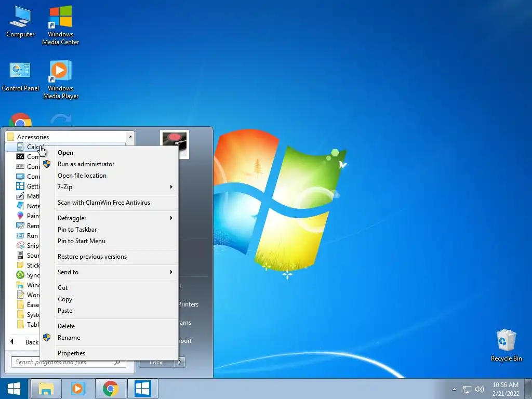
Task: Click the Paint icon in Accessories
Action: click(x=20, y=216)
